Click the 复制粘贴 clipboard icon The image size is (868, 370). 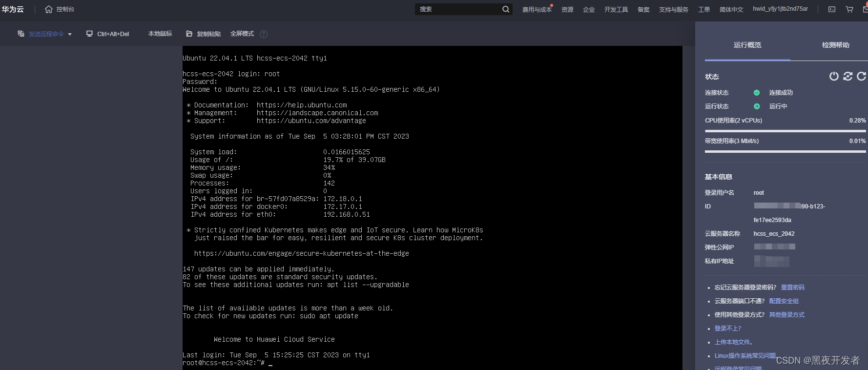click(189, 34)
